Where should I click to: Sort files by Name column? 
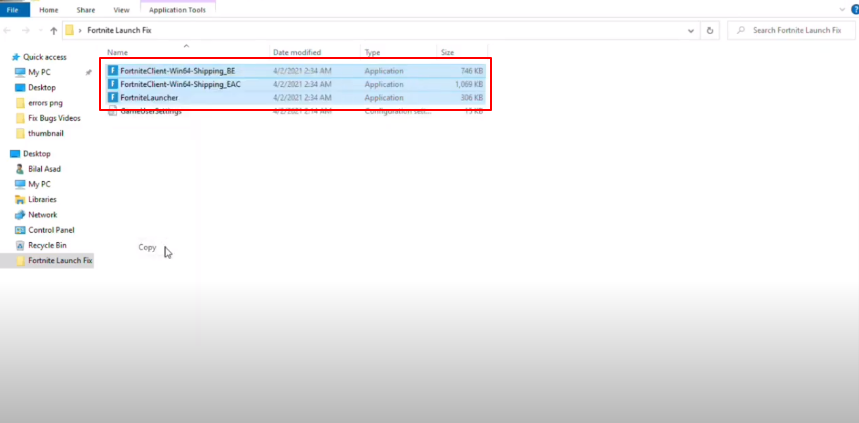tap(117, 53)
